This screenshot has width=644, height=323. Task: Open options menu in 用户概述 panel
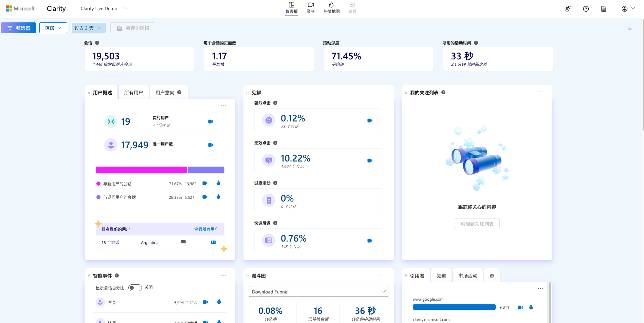point(223,105)
